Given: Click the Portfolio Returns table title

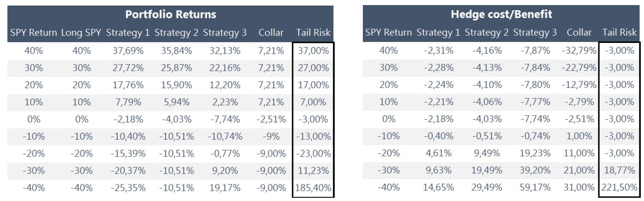Looking at the screenshot, I should 170,14.
